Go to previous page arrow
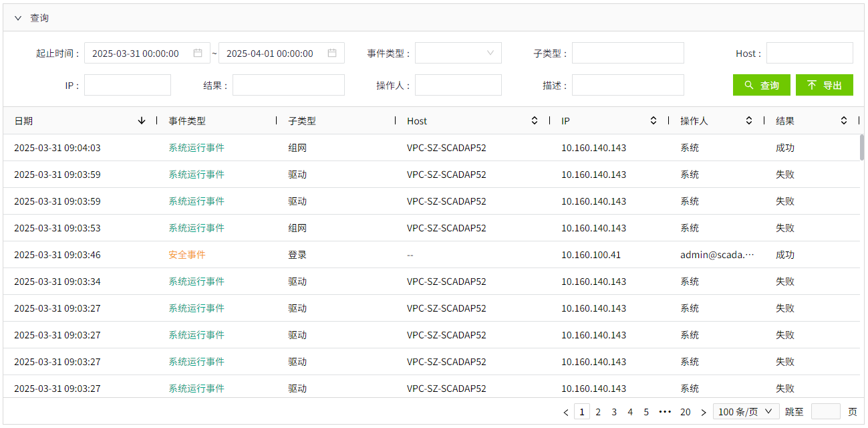Viewport: 868px width, 428px height. [x=566, y=412]
